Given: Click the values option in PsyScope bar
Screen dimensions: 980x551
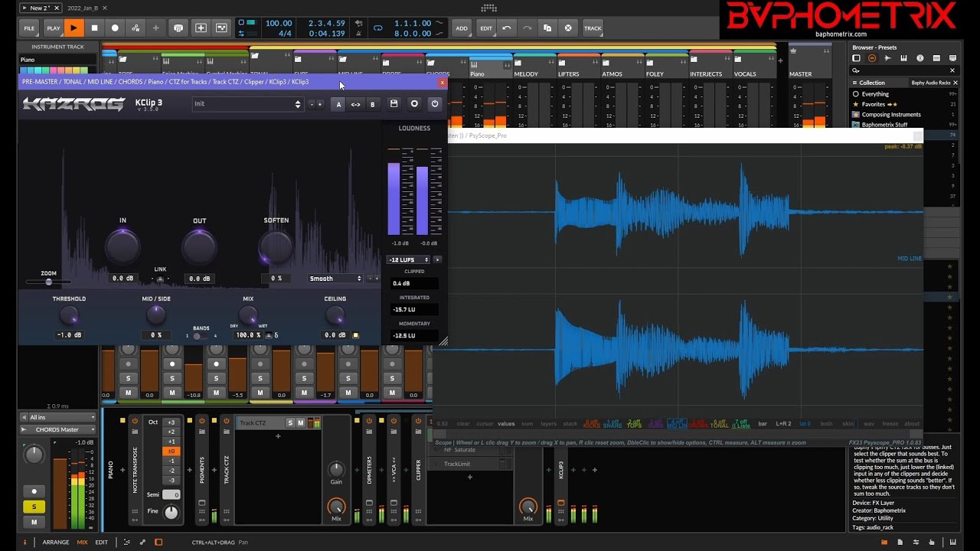Looking at the screenshot, I should [x=506, y=423].
